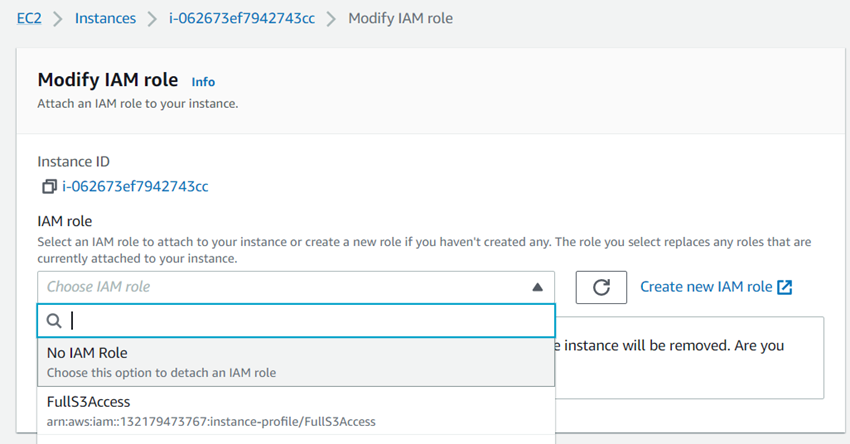Open the Create new IAM role link
The height and width of the screenshot is (444, 850).
click(x=706, y=287)
